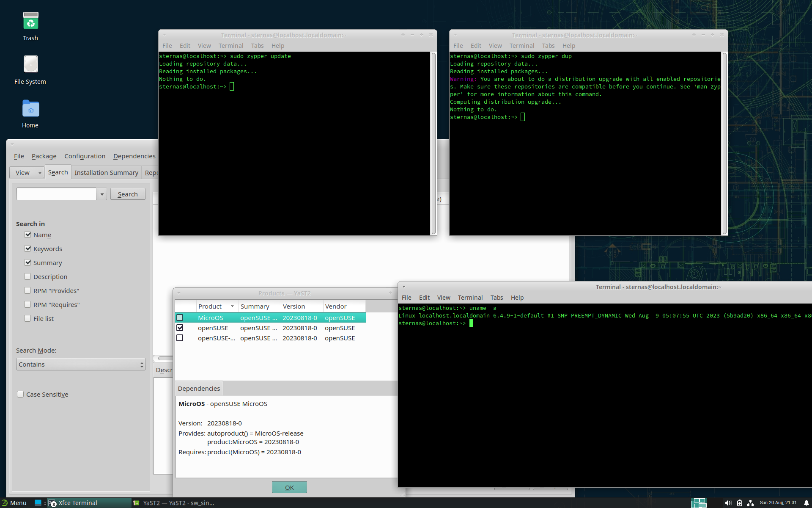812x508 pixels.
Task: Click the Vendor column header in Products
Action: [344, 306]
